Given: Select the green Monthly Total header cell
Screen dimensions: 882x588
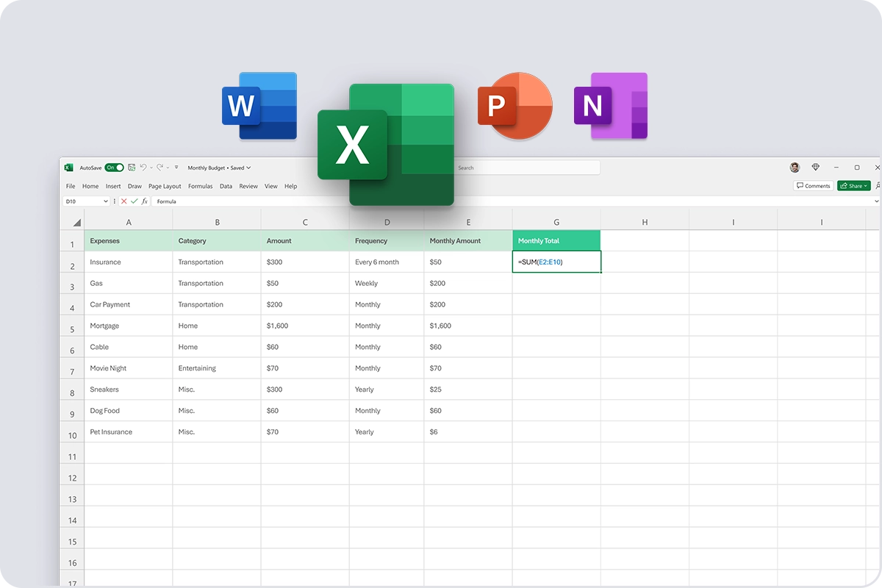Looking at the screenshot, I should tap(556, 240).
